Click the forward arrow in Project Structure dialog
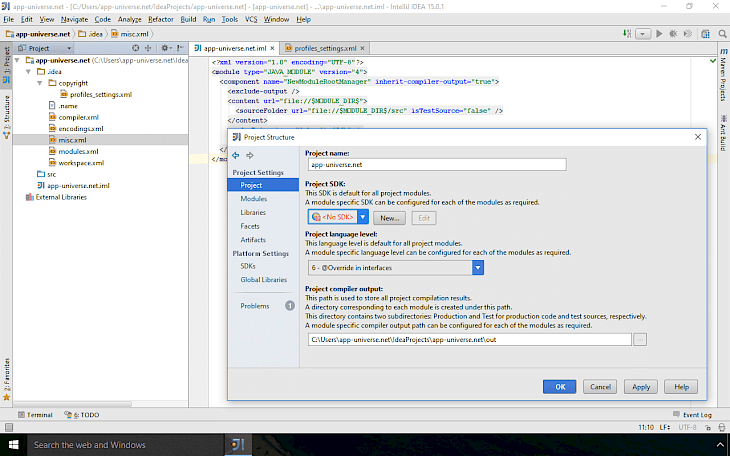The image size is (730, 456). [x=250, y=155]
